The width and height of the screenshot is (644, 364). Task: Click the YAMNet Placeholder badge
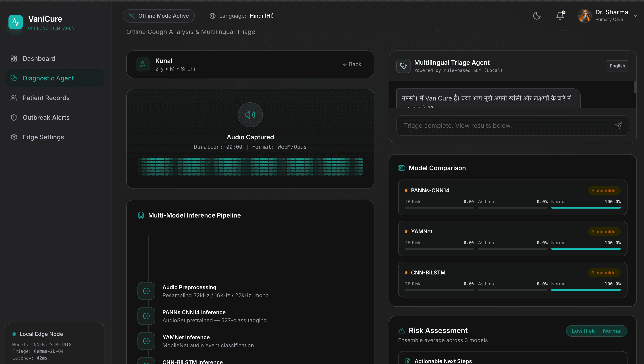pos(604,232)
